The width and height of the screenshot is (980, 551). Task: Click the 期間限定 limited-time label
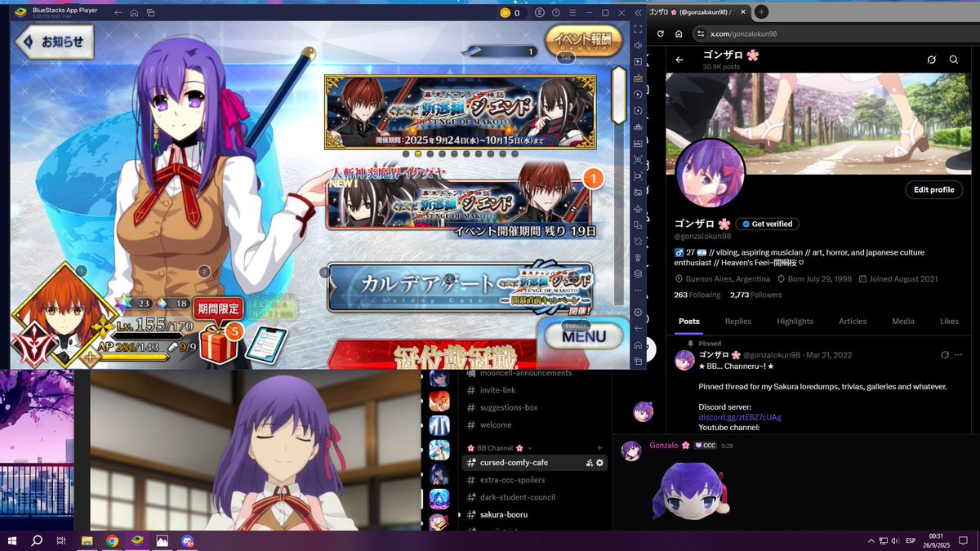(218, 308)
